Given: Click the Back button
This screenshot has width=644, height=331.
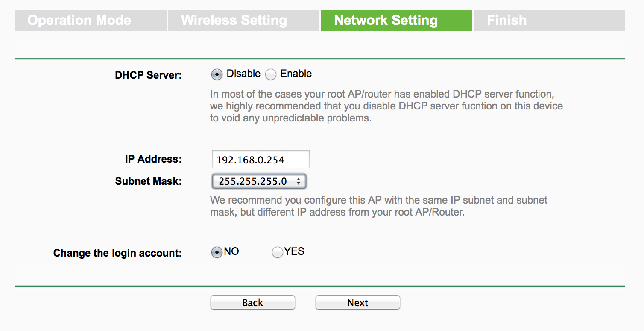Looking at the screenshot, I should coord(253,303).
